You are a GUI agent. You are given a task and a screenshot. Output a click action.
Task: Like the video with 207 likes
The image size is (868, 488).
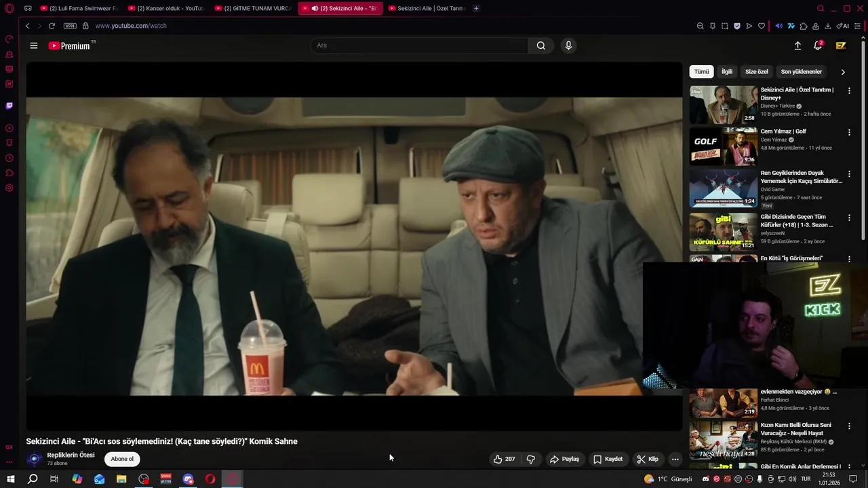(x=504, y=459)
